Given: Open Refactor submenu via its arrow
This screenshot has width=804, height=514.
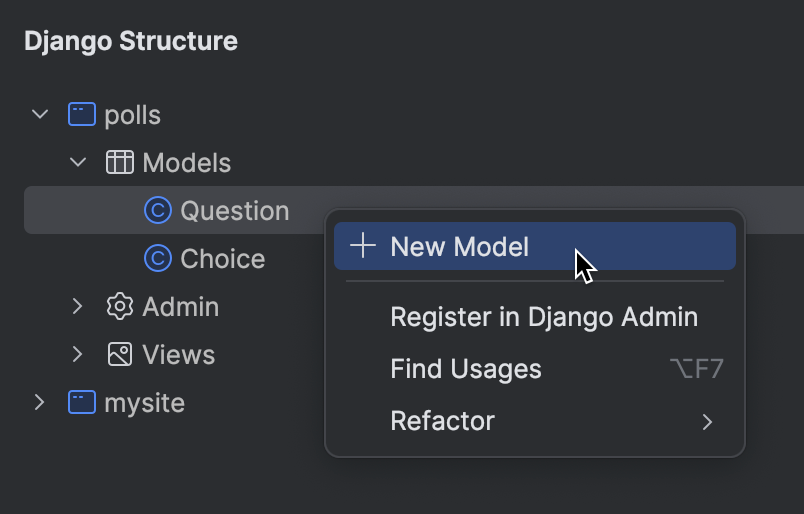Looking at the screenshot, I should pos(707,422).
